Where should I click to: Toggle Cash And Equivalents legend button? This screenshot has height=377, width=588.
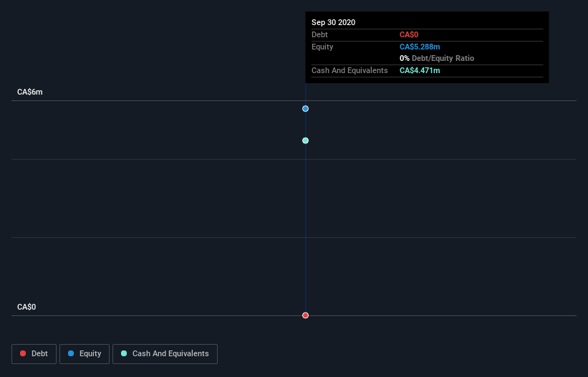165,354
